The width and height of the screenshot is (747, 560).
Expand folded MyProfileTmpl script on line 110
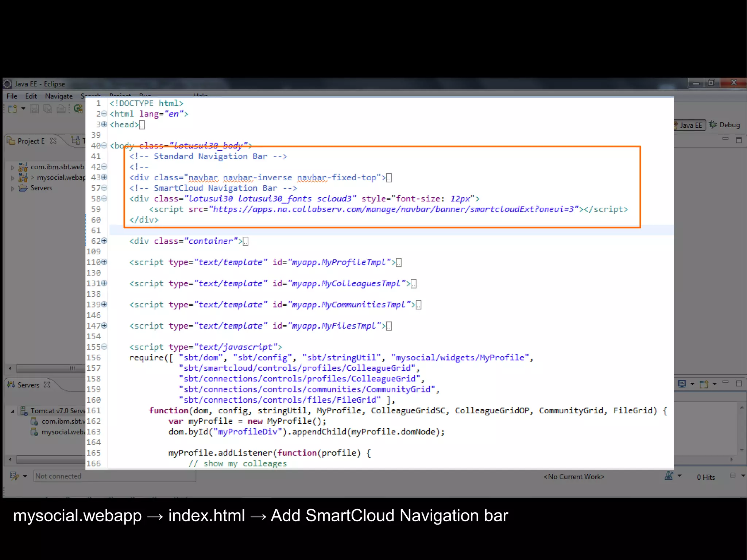104,262
